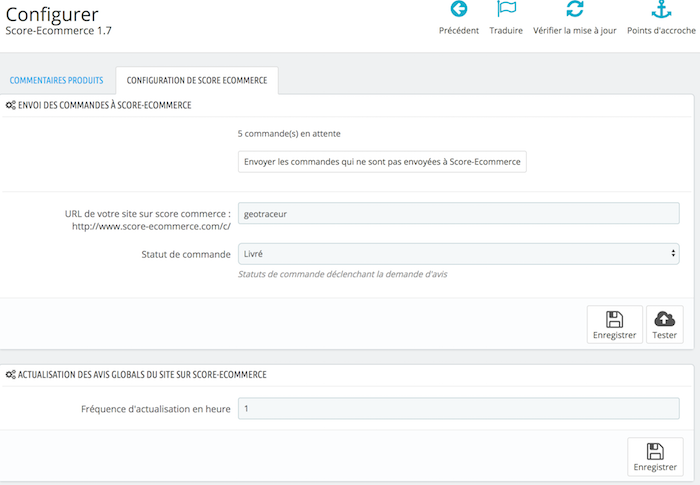Click the 'Configurer' page title
Screen dimensions: 700x485
tap(52, 15)
